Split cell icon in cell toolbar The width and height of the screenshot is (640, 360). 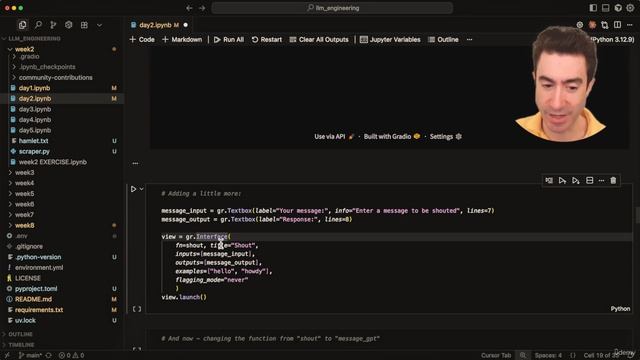tap(589, 180)
